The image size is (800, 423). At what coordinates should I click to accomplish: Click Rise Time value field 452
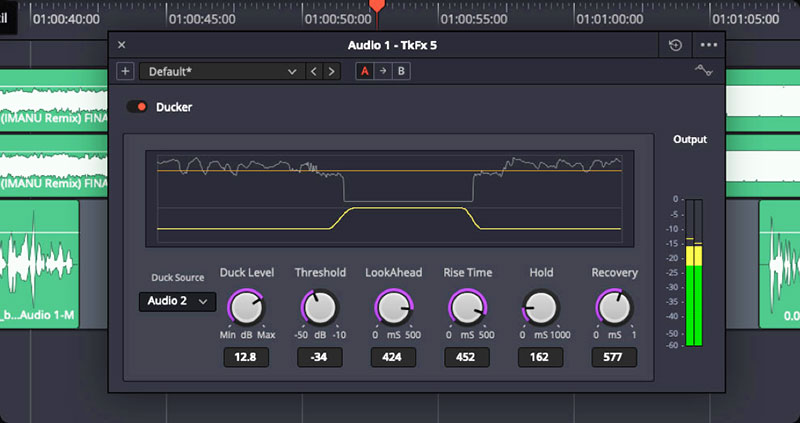tap(466, 357)
